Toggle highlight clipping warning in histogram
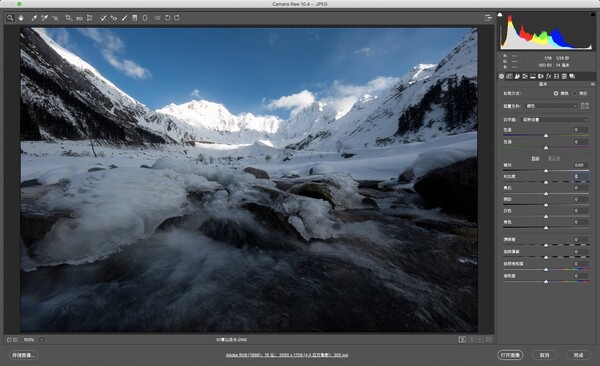The image size is (600, 366). (x=593, y=15)
